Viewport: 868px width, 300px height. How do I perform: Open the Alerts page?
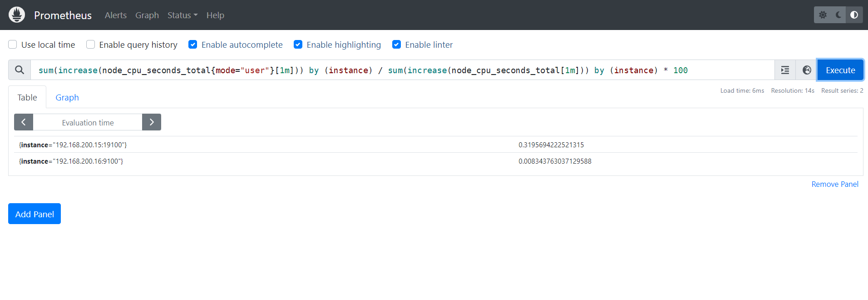pyautogui.click(x=116, y=15)
